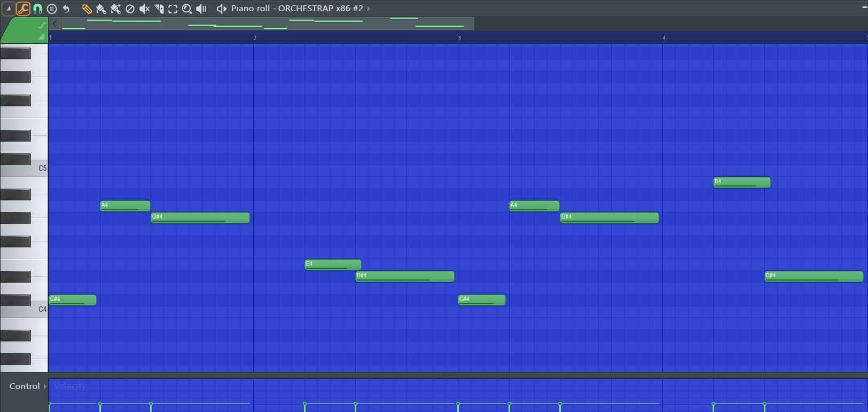The height and width of the screenshot is (412, 868).
Task: Open the Tools wrench menu
Action: [x=23, y=9]
